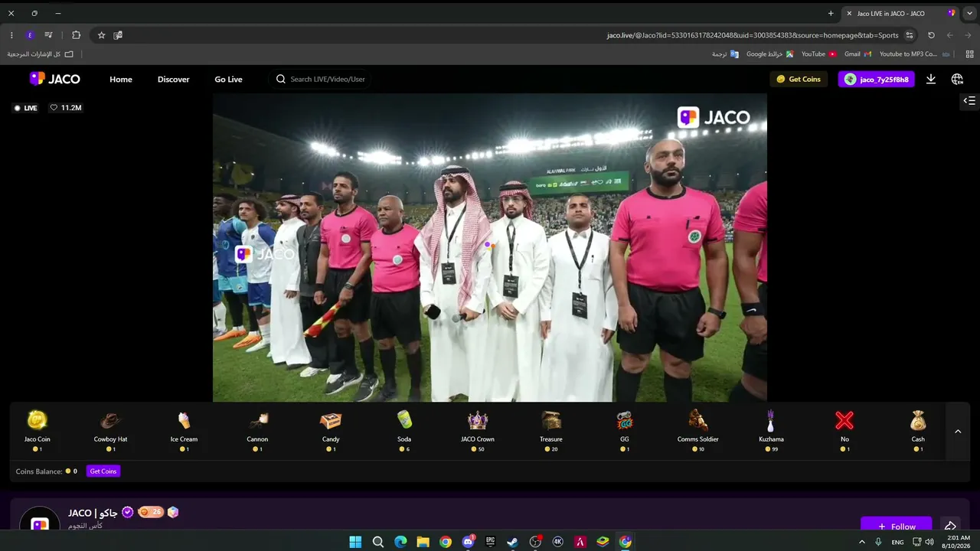Open the Discover page
This screenshot has height=551, width=980.
174,79
